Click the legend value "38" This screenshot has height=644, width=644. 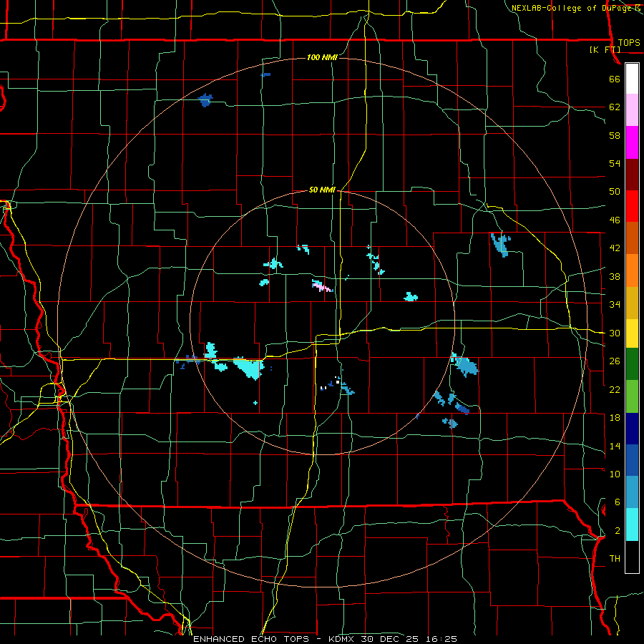click(x=615, y=276)
